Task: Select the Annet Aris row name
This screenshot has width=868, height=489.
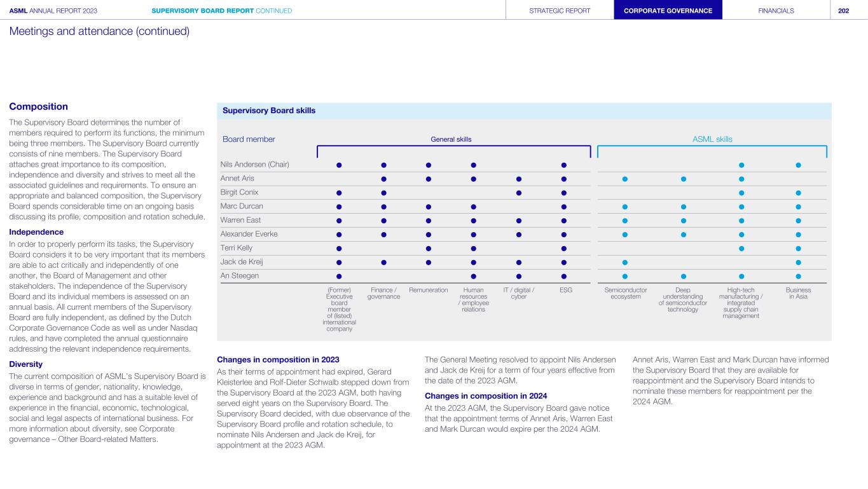Action: click(237, 179)
